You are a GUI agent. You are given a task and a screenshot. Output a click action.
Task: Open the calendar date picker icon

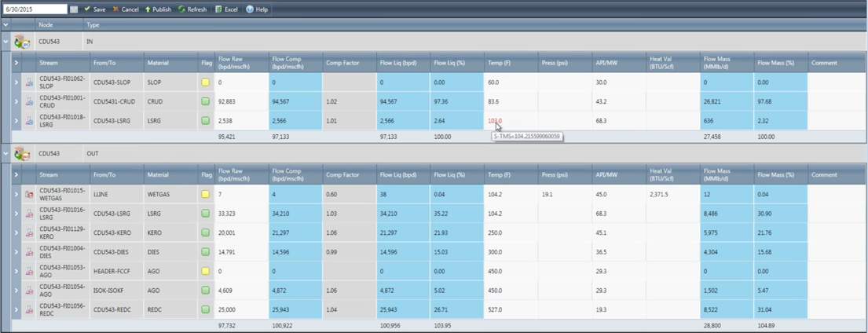click(x=74, y=9)
